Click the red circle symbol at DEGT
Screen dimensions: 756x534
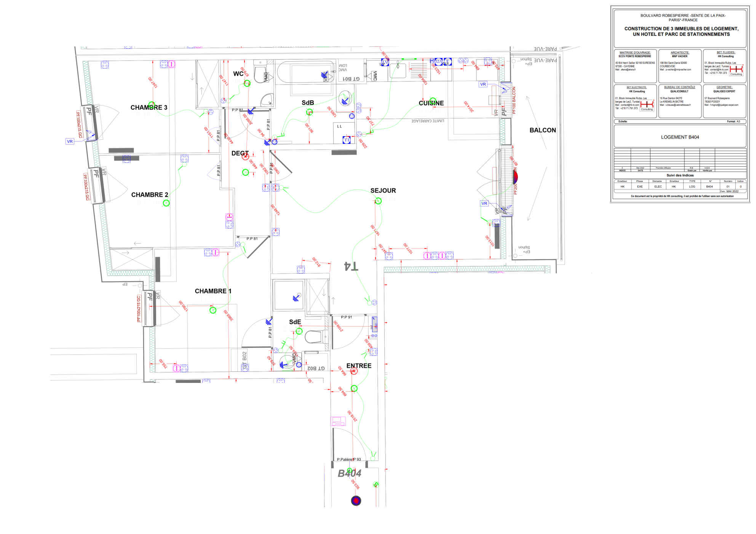(x=246, y=156)
